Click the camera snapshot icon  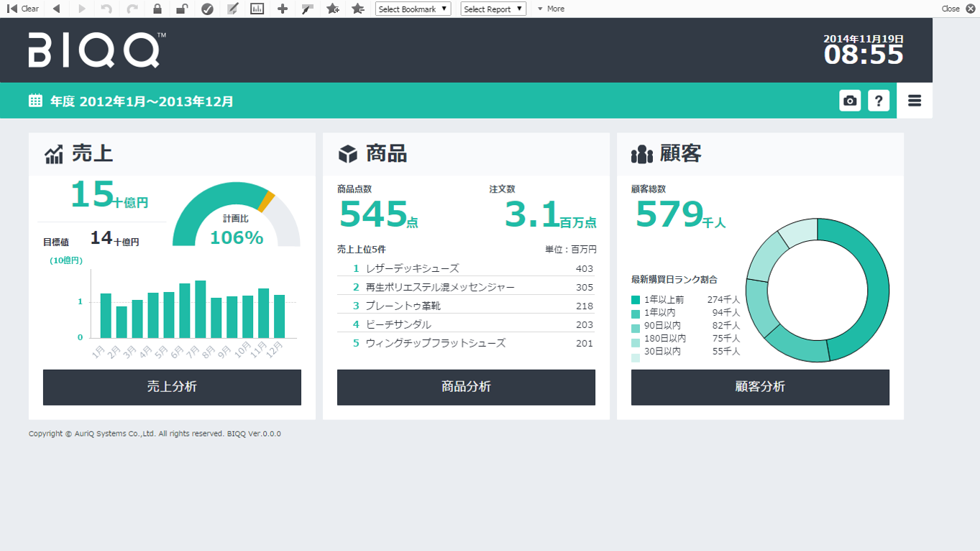[x=850, y=101]
